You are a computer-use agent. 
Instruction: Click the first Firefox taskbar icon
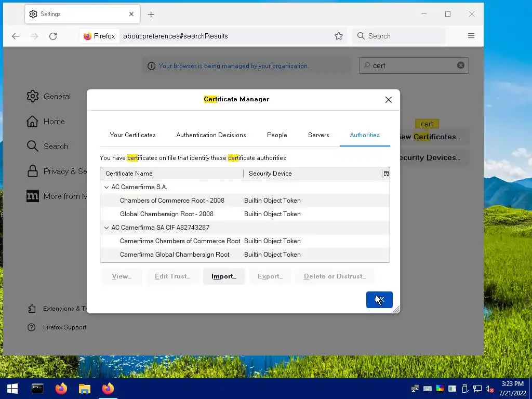point(61,389)
